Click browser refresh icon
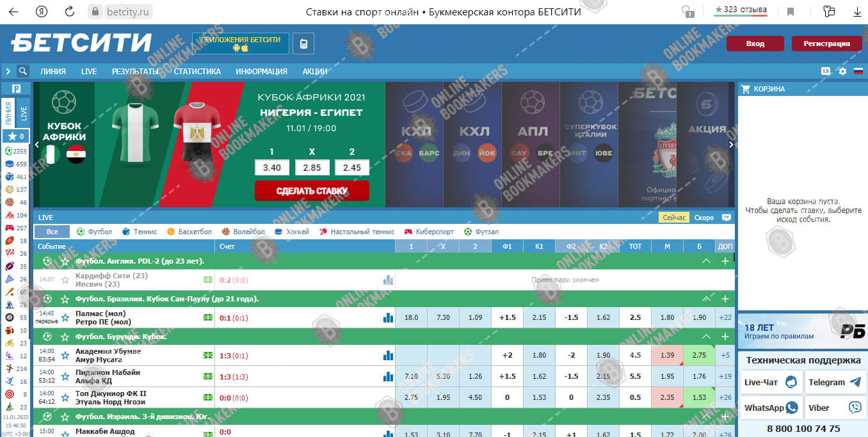This screenshot has height=437, width=868. tap(70, 12)
